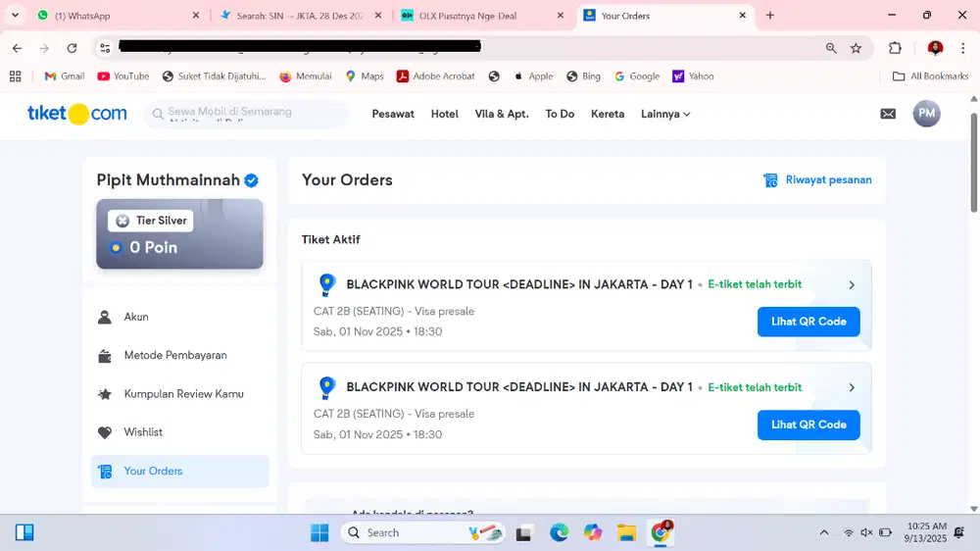Screen dimensions: 980x551
Task: Open browser extensions puzzle icon
Action: (x=895, y=48)
